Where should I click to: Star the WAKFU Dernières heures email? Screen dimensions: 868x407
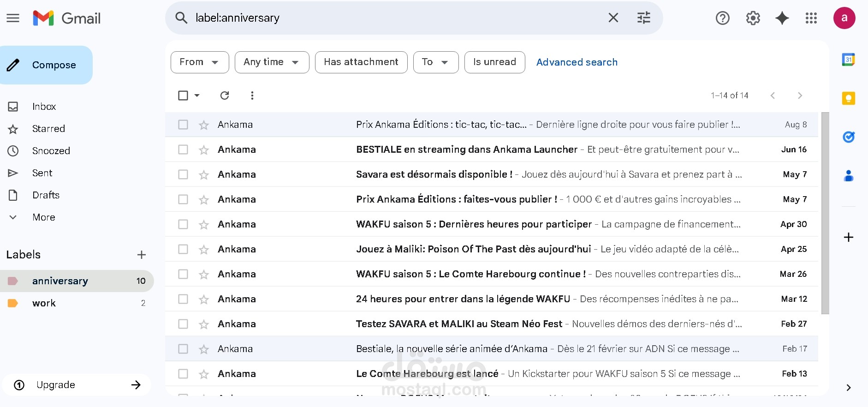pyautogui.click(x=204, y=225)
